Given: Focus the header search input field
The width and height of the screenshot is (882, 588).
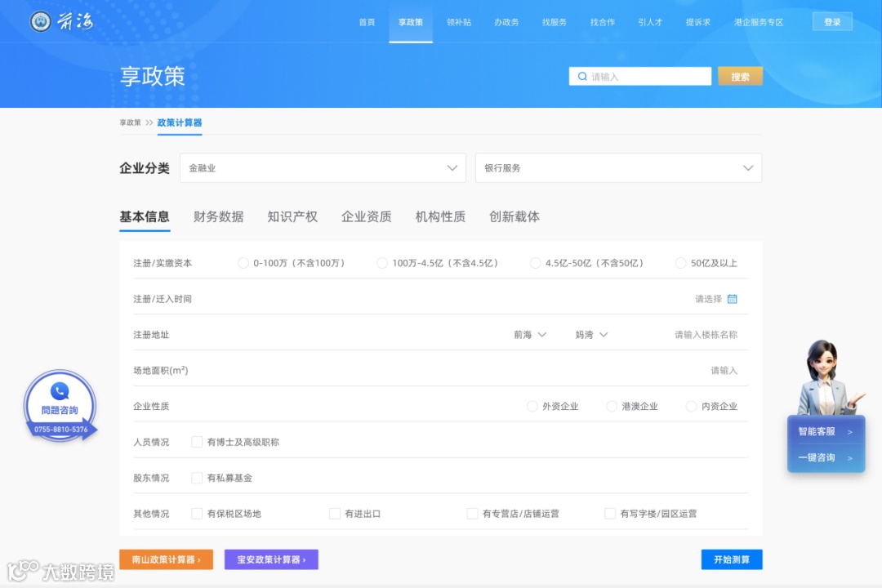Looking at the screenshot, I should pos(640,77).
